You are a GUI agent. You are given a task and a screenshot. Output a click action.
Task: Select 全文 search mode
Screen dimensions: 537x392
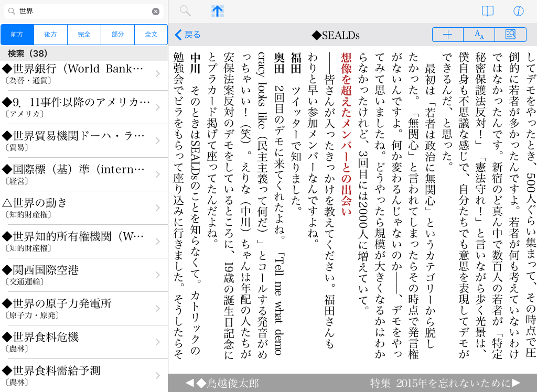tap(151, 35)
